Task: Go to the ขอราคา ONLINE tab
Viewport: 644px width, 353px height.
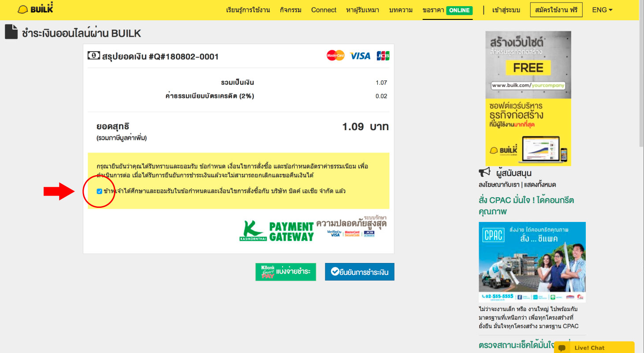Action: (x=447, y=10)
